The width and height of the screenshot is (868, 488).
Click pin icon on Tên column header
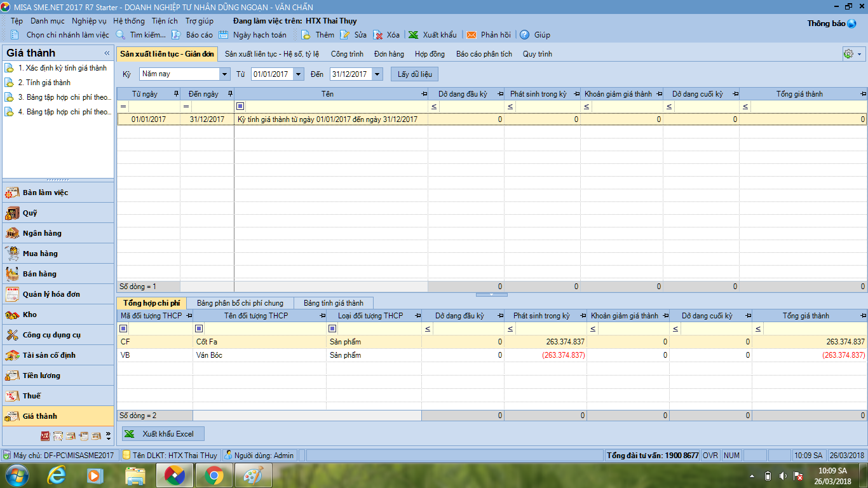[424, 94]
